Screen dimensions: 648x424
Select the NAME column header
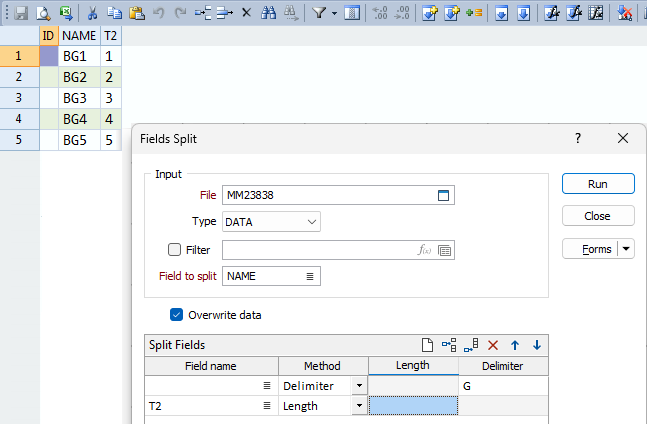79,35
